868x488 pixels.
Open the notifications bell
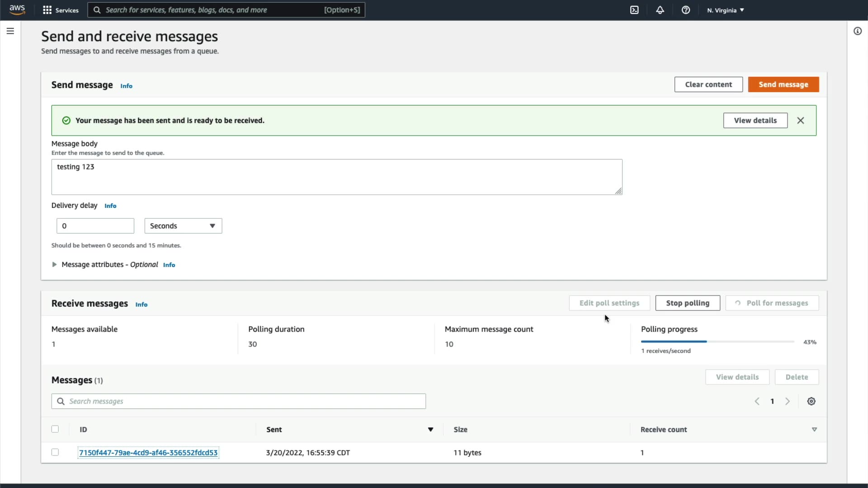(x=660, y=10)
